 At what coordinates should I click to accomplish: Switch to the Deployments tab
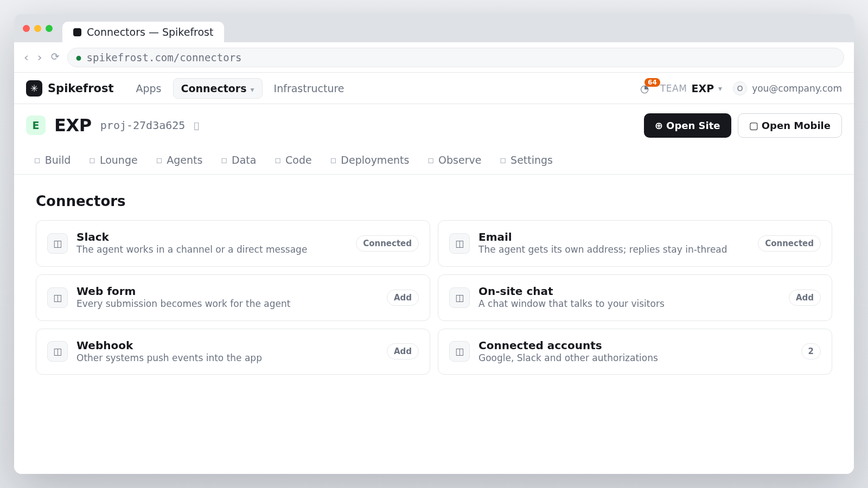pyautogui.click(x=370, y=160)
